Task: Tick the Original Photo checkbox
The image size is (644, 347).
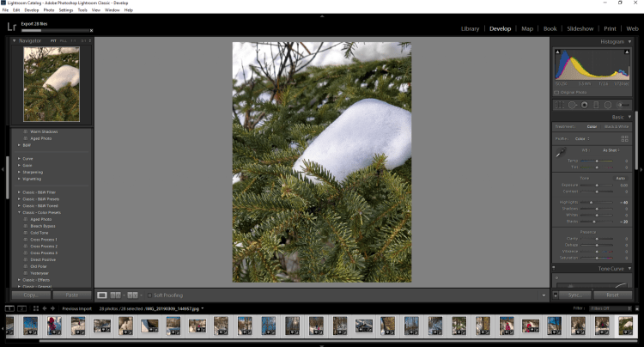Action: click(x=557, y=92)
